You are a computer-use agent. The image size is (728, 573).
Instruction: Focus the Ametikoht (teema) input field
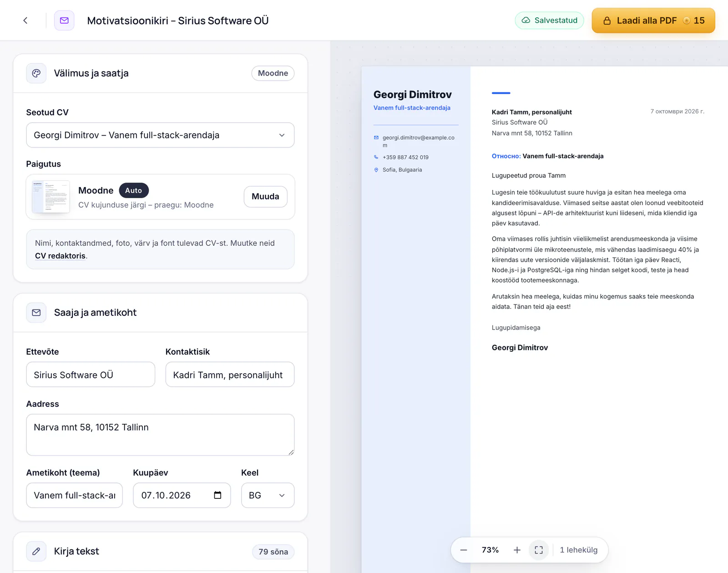pyautogui.click(x=75, y=495)
